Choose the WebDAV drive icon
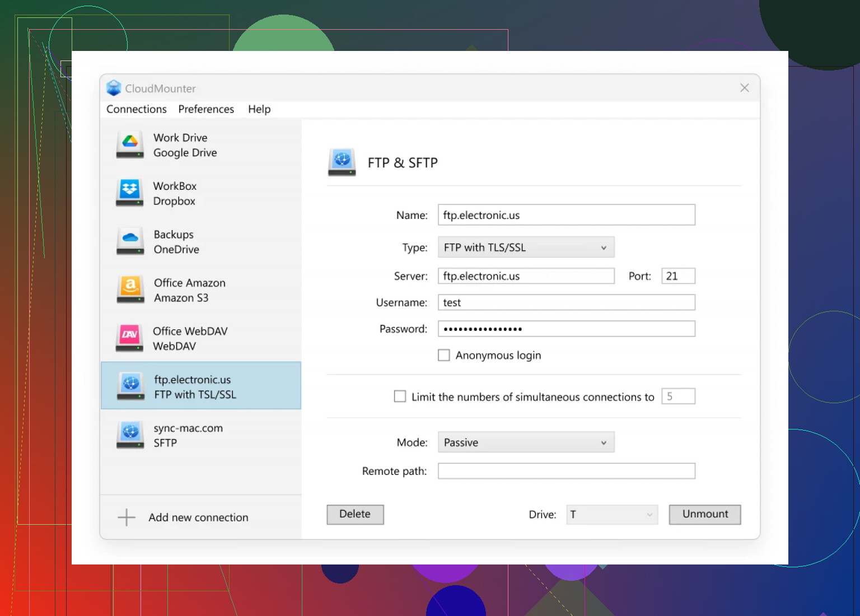 click(130, 338)
